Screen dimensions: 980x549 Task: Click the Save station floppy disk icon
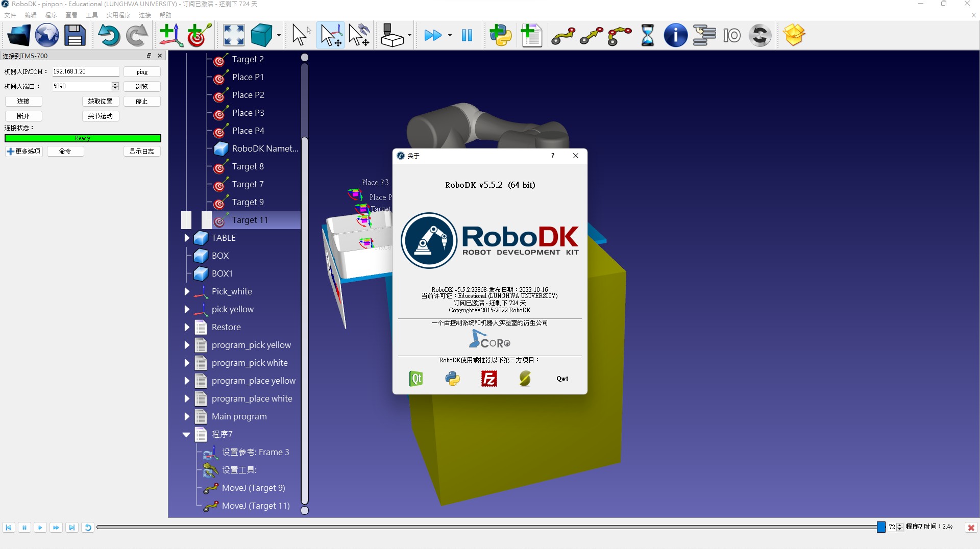click(x=75, y=36)
